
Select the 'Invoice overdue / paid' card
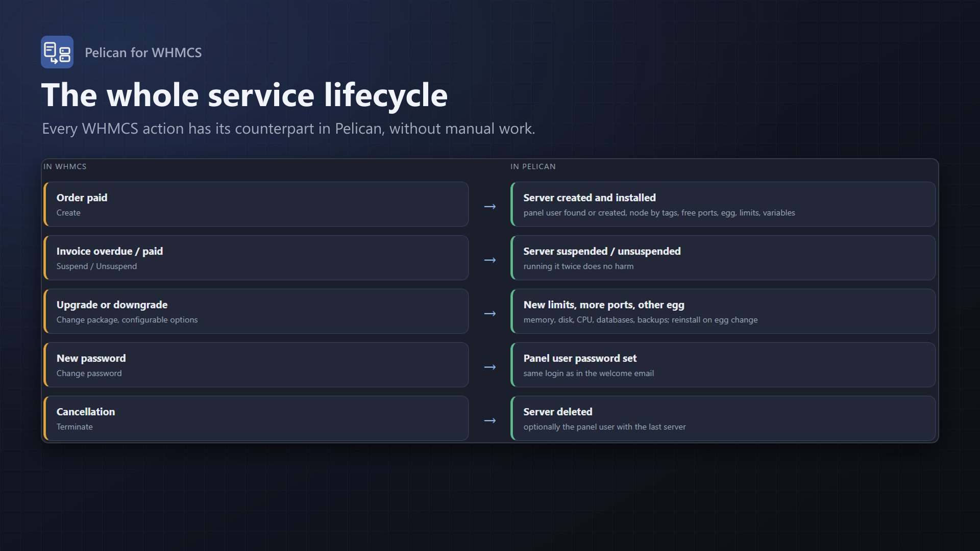coord(256,258)
